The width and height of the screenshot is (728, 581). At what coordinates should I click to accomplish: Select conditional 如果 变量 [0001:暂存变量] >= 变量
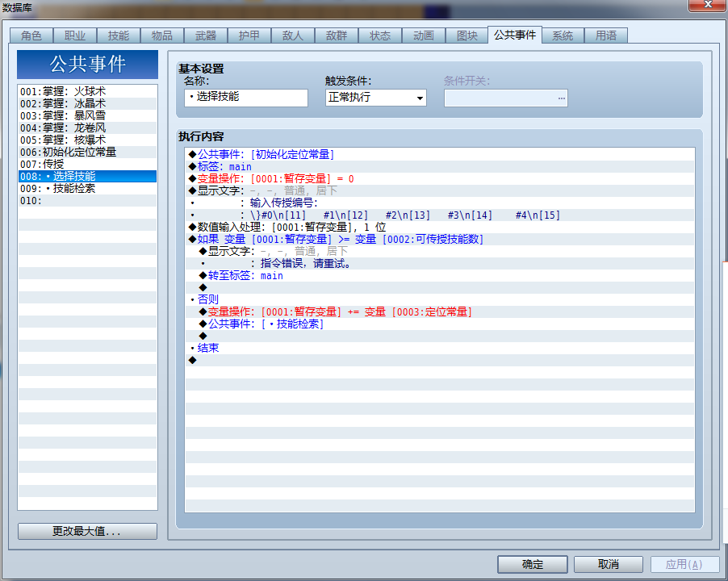tap(440, 239)
